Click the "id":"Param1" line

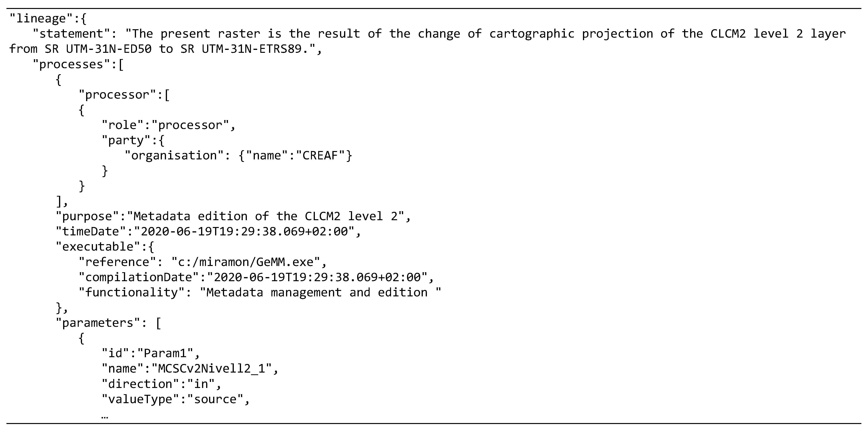click(151, 353)
